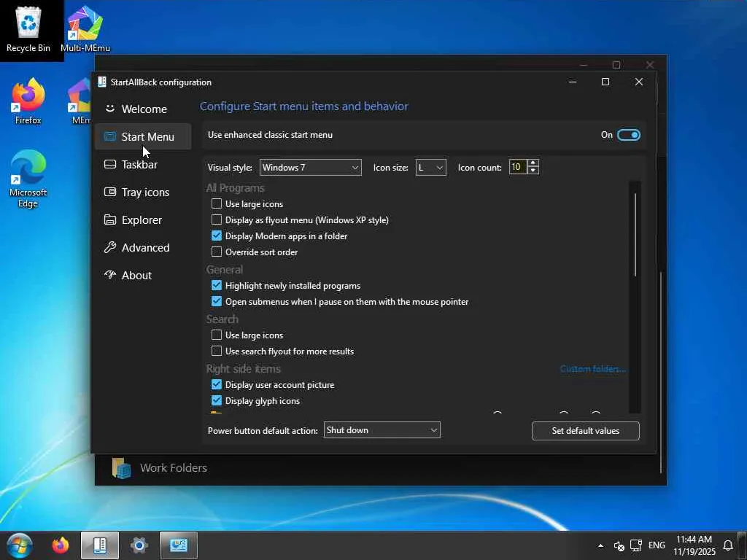
Task: Uncheck Open submenus on mouse pause
Action: coord(217,301)
